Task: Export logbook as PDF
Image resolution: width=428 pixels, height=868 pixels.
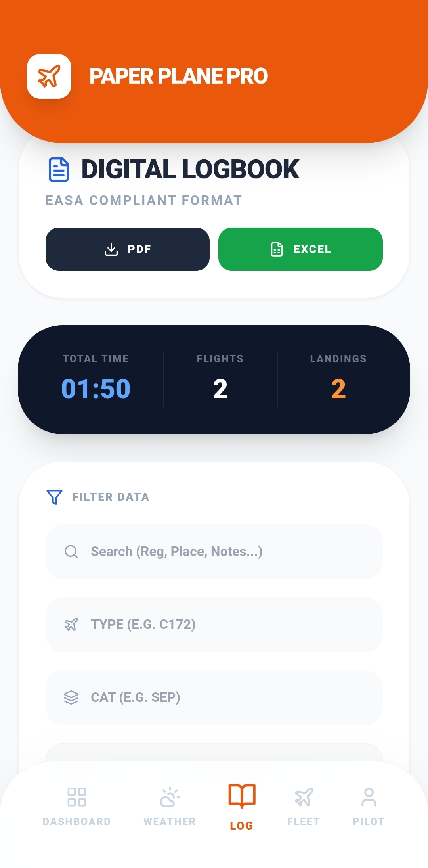Action: click(128, 249)
